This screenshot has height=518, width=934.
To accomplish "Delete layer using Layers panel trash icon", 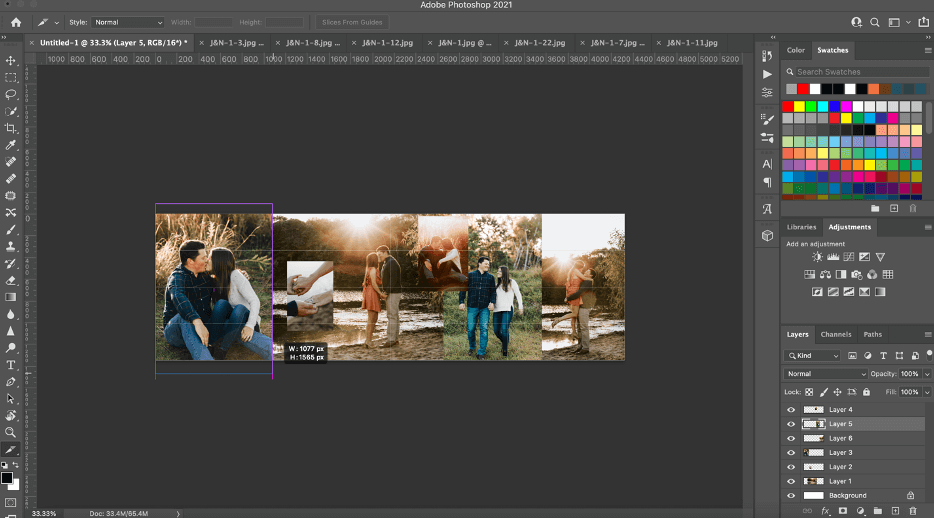I will (913, 511).
